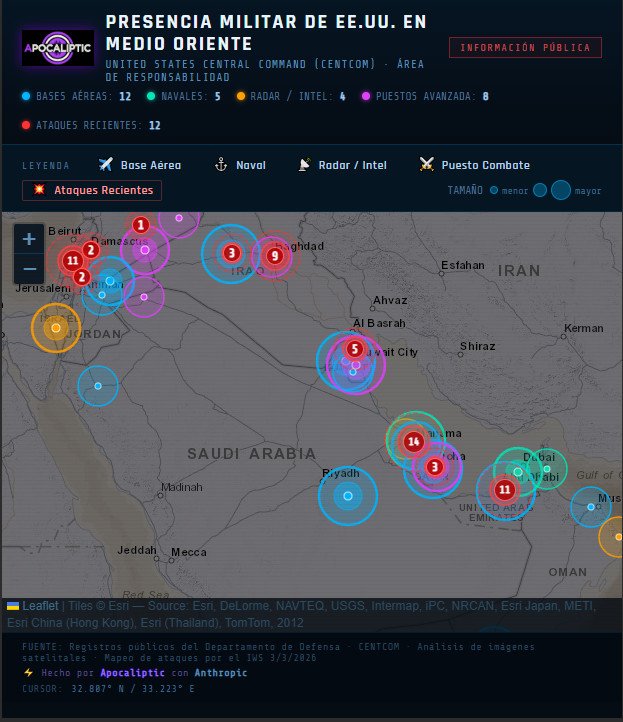
Task: Select the orange radar marker over Israel
Action: (x=56, y=328)
